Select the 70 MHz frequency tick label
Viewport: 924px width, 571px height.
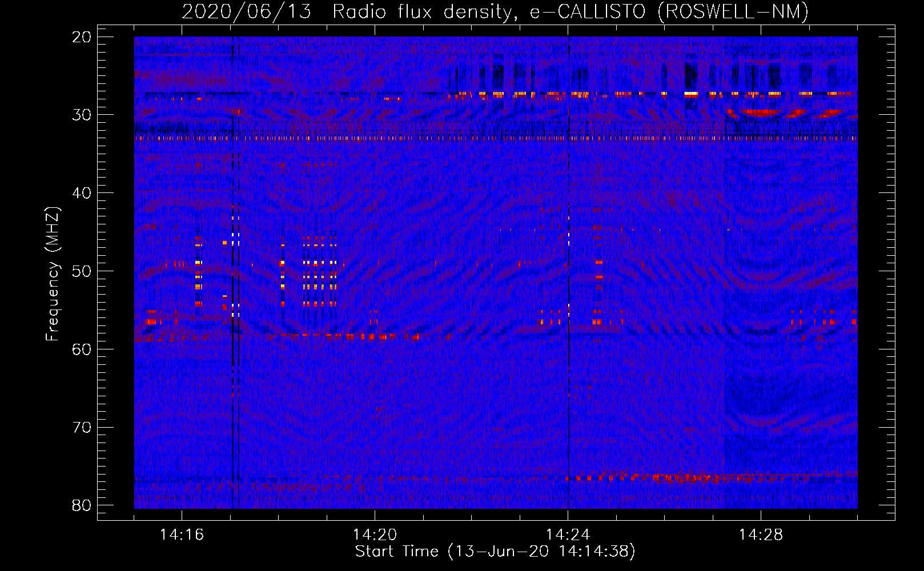tap(82, 428)
